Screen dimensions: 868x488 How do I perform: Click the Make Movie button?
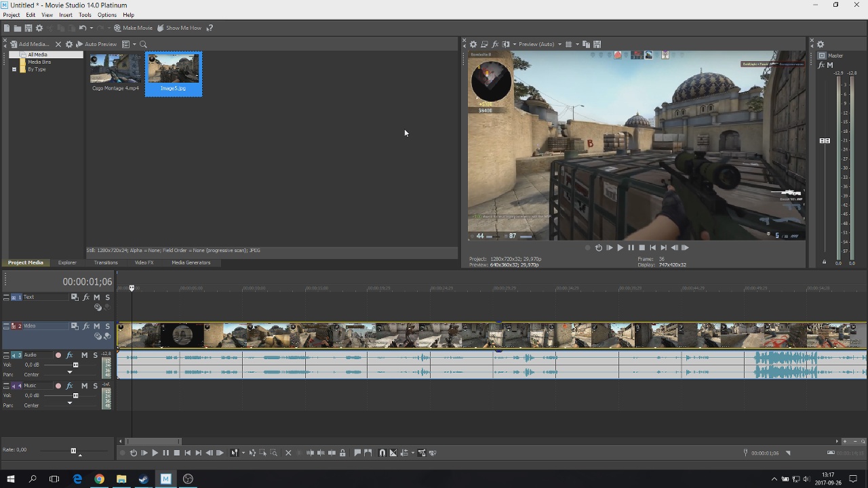click(133, 28)
